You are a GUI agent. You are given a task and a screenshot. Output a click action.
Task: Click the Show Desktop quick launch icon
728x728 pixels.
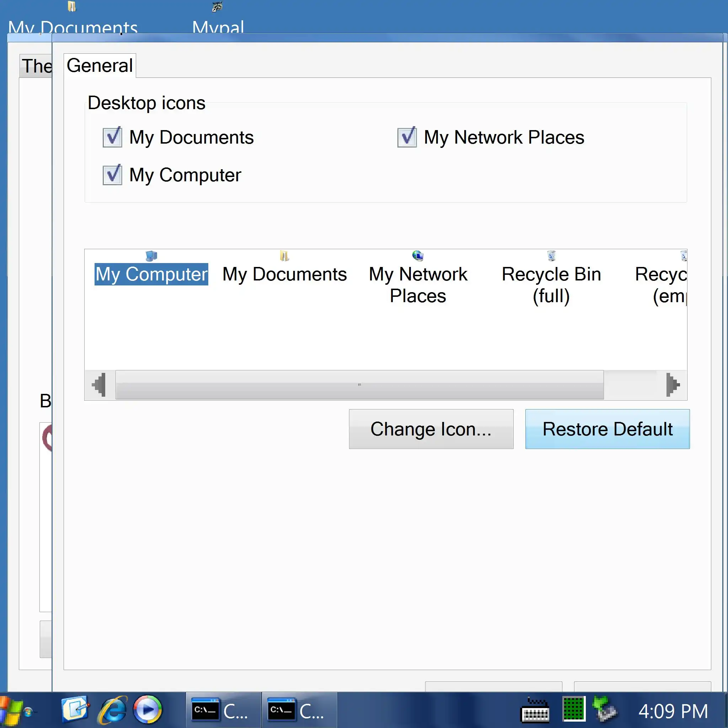pyautogui.click(x=75, y=709)
